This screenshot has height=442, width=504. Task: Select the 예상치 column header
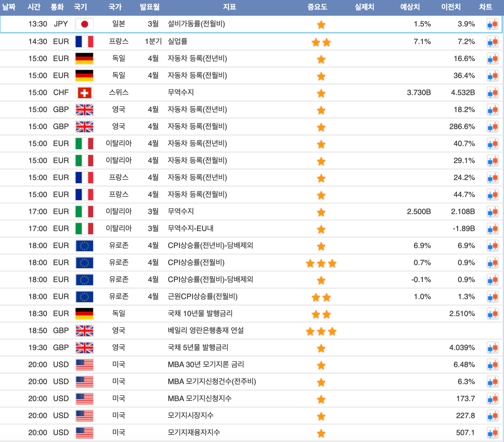[410, 7]
